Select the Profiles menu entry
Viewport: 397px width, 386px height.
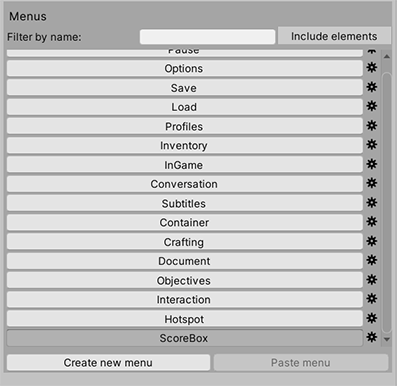point(185,126)
